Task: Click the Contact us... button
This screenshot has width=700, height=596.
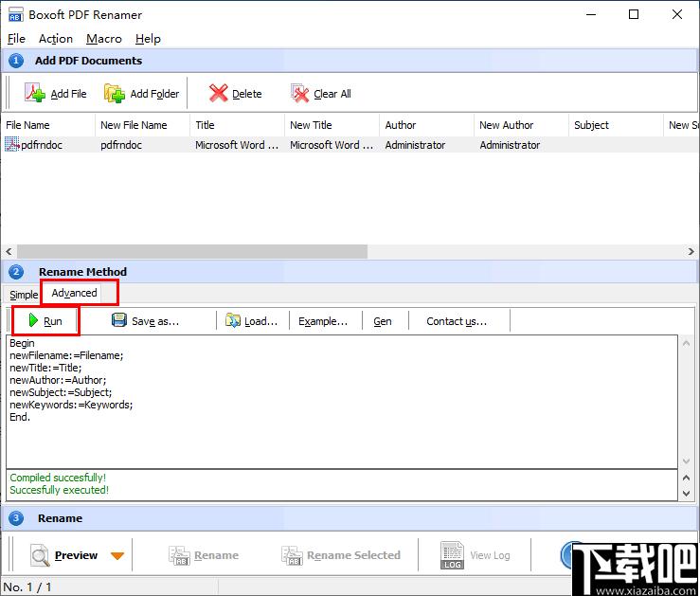Action: pos(457,321)
